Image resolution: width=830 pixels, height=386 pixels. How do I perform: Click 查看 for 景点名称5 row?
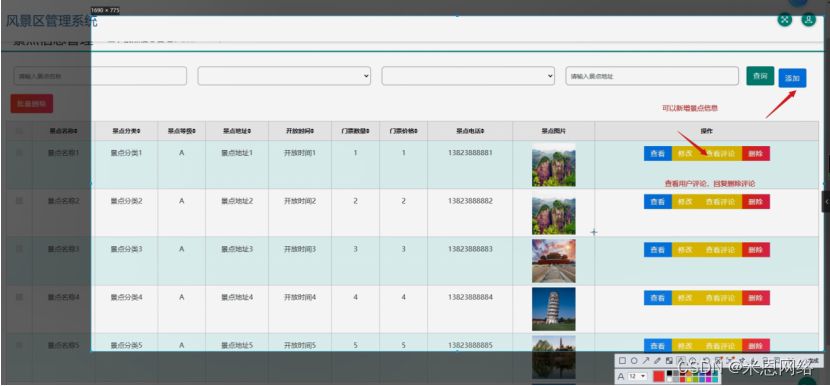(657, 346)
